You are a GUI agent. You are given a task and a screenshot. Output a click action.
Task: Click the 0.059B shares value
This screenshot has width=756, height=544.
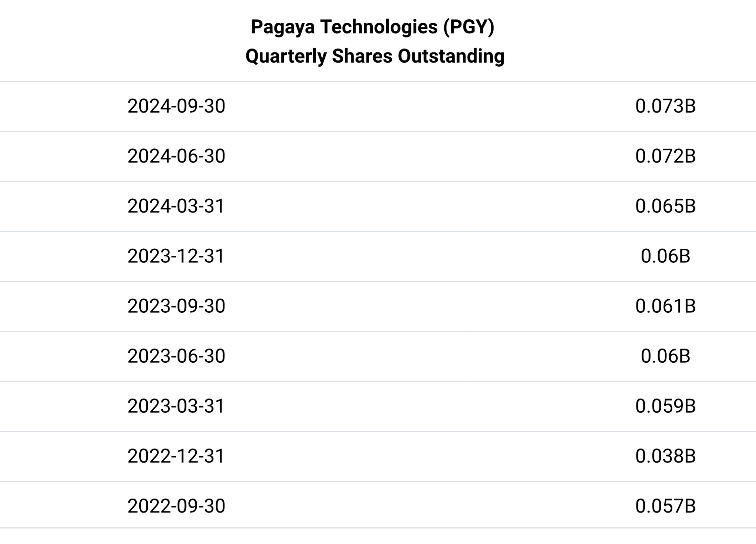tap(665, 406)
